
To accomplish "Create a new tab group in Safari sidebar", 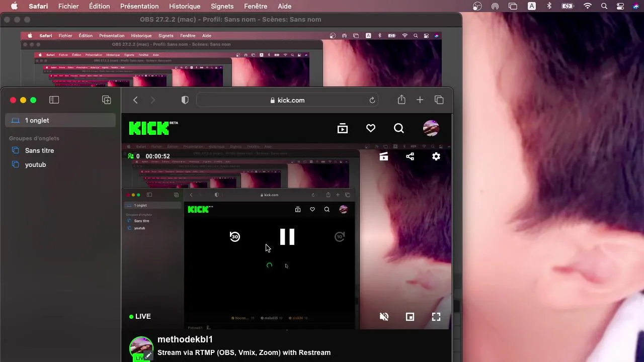I will (x=106, y=100).
